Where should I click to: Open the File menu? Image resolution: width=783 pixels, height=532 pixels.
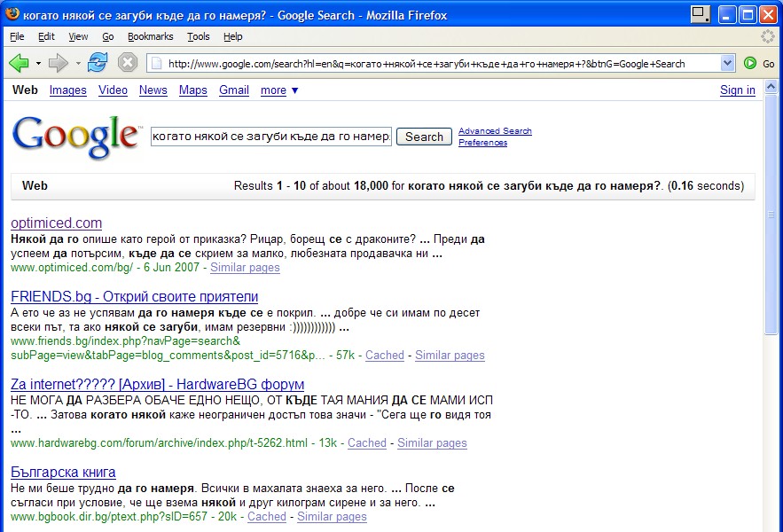[17, 36]
